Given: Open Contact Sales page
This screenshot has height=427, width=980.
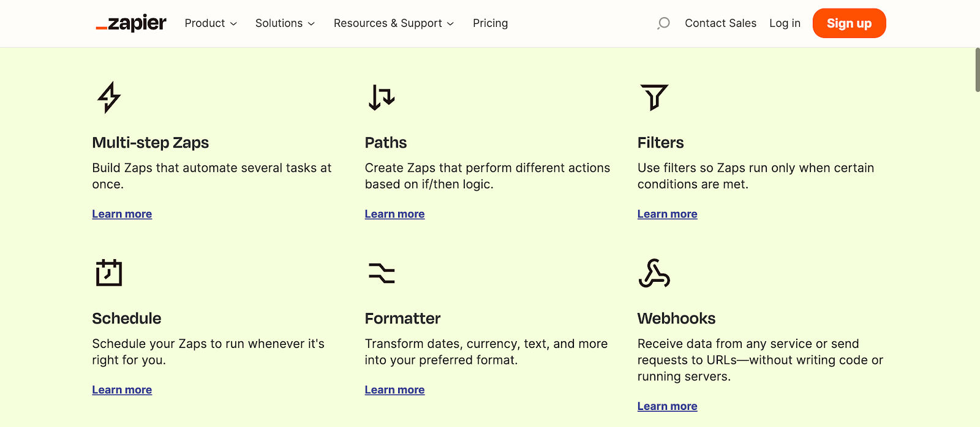Looking at the screenshot, I should pos(720,23).
